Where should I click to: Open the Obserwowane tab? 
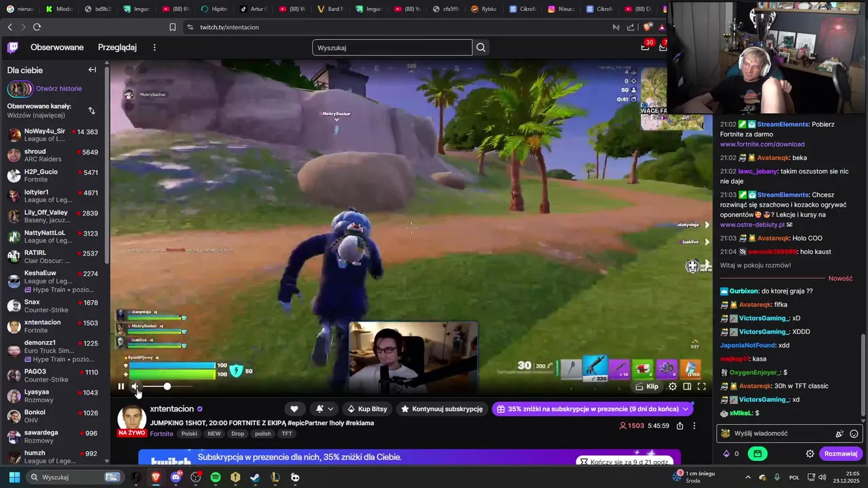[57, 47]
